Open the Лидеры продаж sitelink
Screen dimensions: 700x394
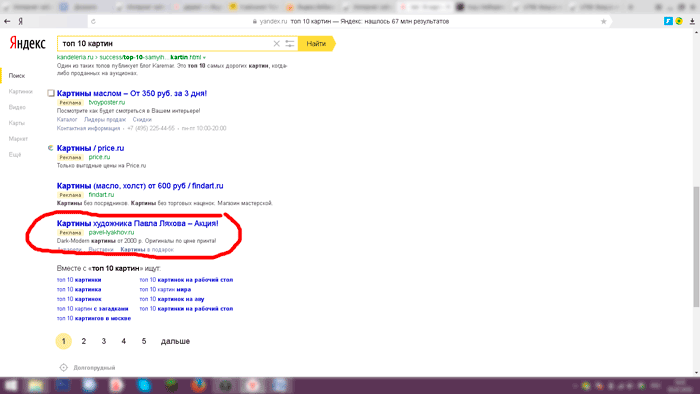(105, 120)
